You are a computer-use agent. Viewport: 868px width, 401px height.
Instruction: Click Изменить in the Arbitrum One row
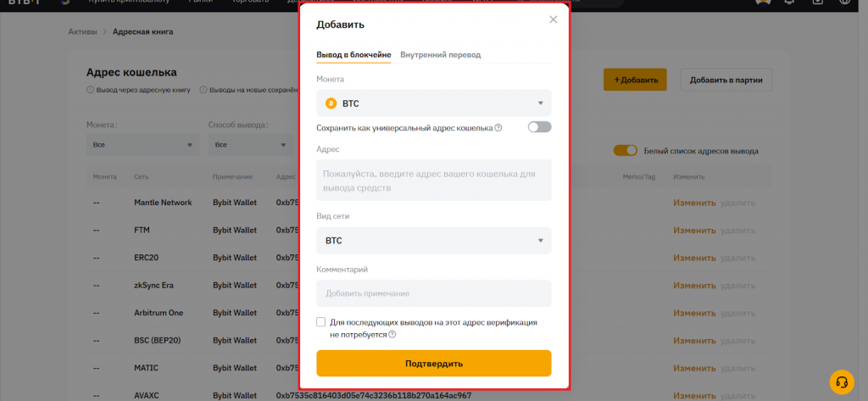pyautogui.click(x=694, y=313)
